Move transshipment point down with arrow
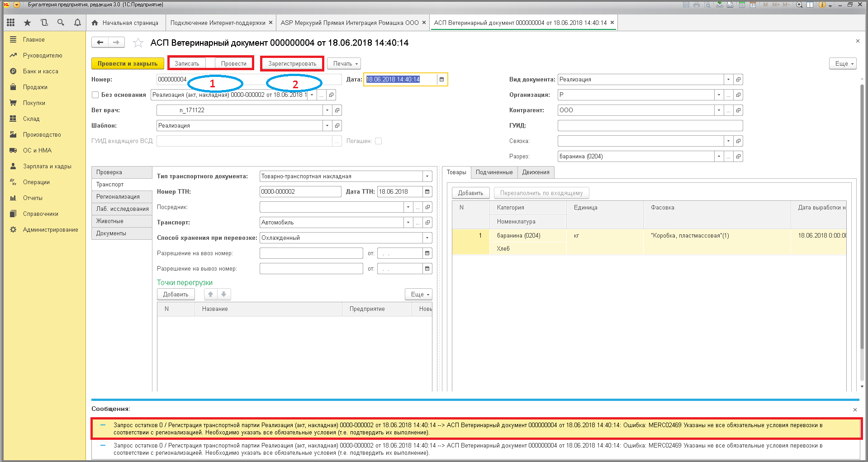The height and width of the screenshot is (462, 868). coord(224,294)
